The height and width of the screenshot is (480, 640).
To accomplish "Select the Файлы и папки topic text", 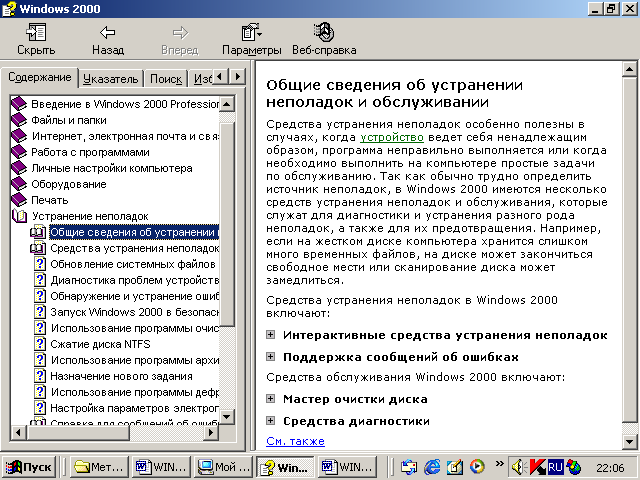I will 69,120.
